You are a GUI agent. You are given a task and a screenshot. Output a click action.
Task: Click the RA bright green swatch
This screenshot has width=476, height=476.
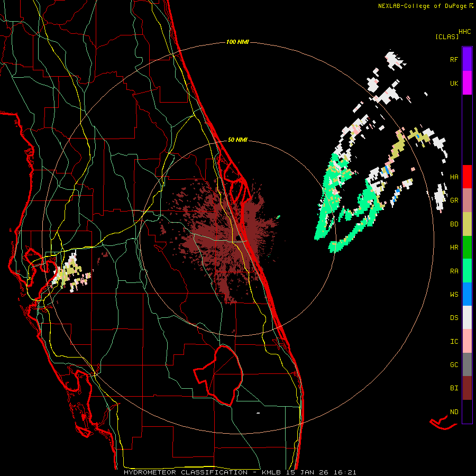click(467, 271)
